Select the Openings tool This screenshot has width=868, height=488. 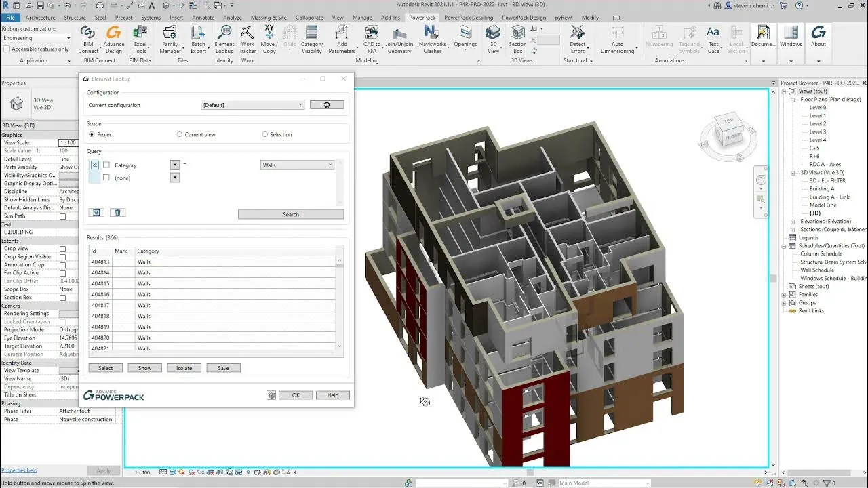(465, 37)
